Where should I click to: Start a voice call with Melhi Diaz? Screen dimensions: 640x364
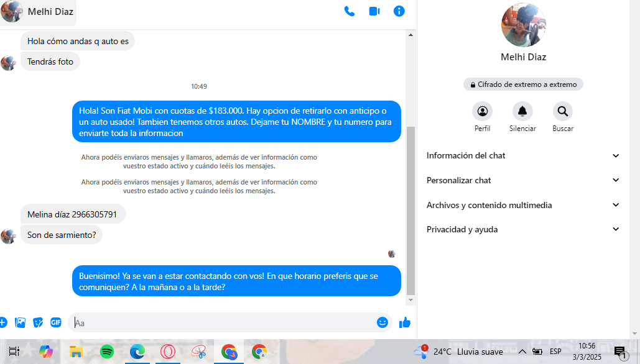(x=350, y=11)
